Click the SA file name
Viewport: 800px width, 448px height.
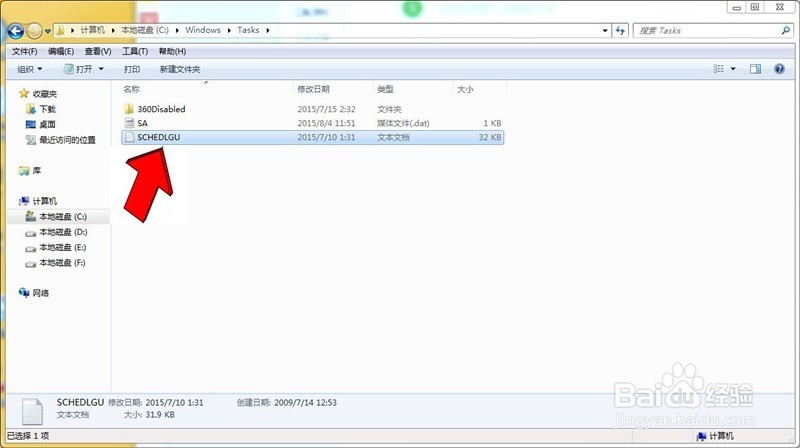coord(142,123)
